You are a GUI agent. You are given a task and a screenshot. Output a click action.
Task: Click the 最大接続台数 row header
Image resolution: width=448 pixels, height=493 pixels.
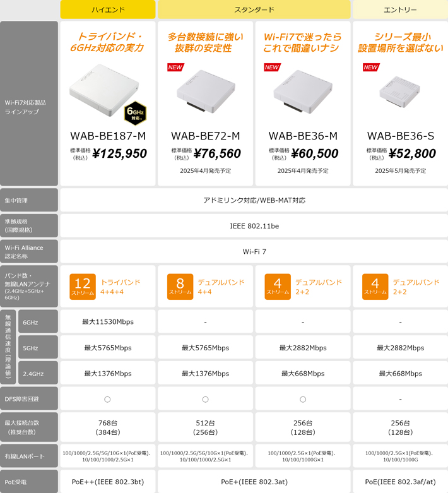[29, 427]
